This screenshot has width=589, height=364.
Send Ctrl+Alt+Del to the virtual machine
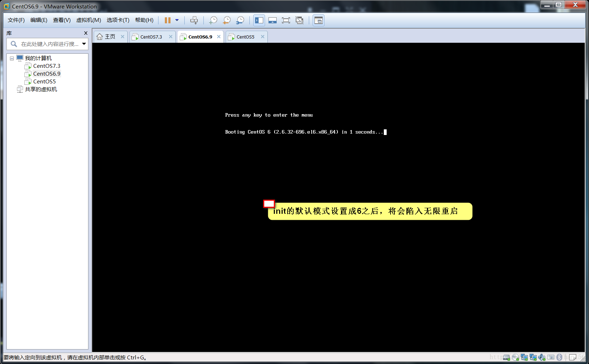pos(194,20)
